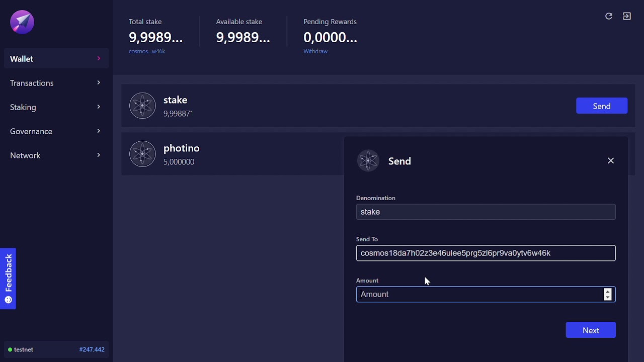
Task: Click the testnet network label
Action: click(24, 349)
